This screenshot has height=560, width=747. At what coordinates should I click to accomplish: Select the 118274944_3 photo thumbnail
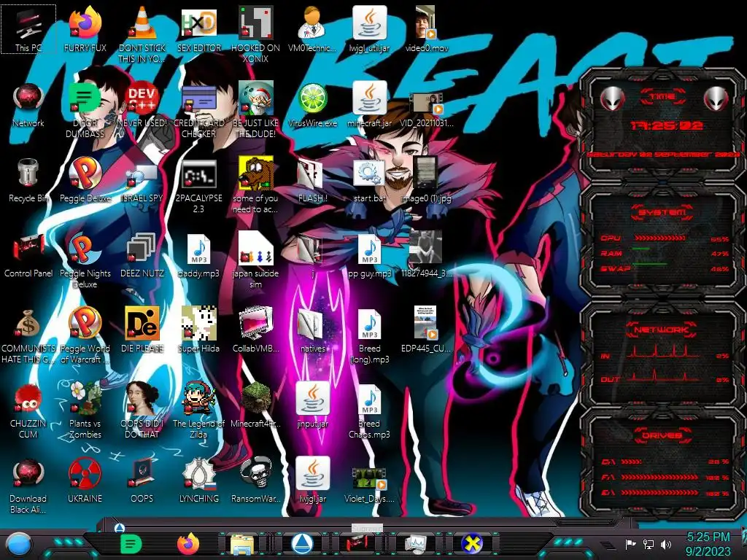pos(426,255)
